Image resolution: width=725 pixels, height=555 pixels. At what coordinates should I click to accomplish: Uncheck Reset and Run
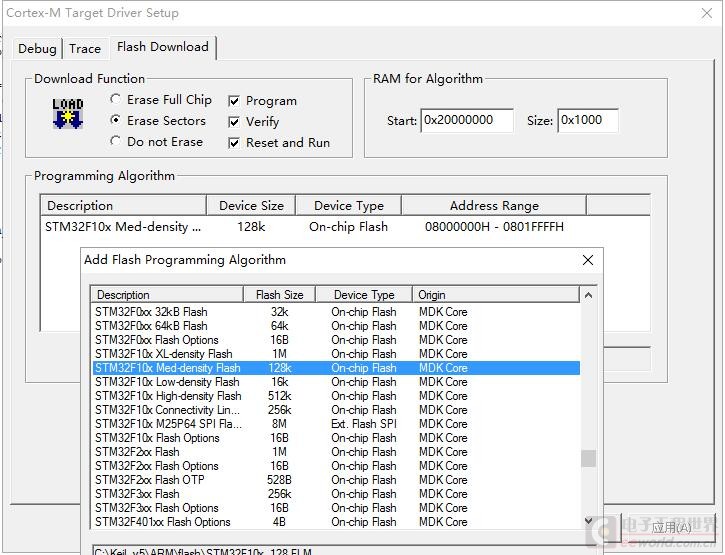(279, 142)
